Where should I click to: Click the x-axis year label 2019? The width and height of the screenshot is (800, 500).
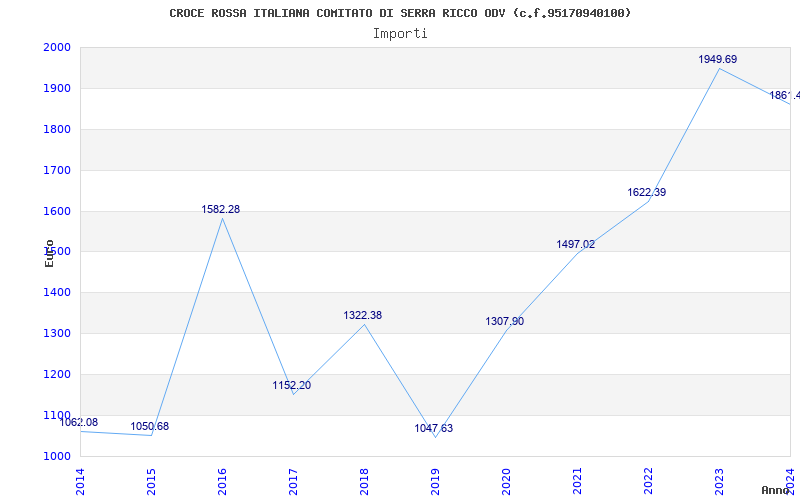(x=435, y=482)
